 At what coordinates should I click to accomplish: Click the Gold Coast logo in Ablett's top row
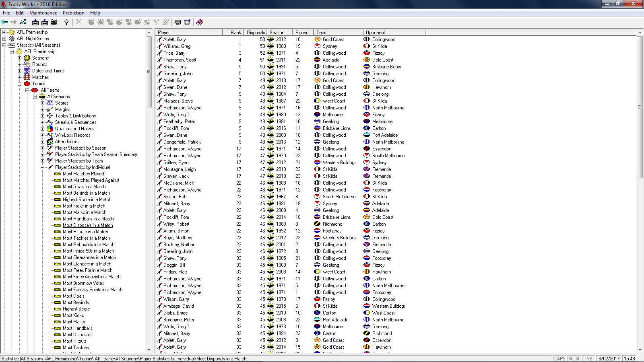317,39
